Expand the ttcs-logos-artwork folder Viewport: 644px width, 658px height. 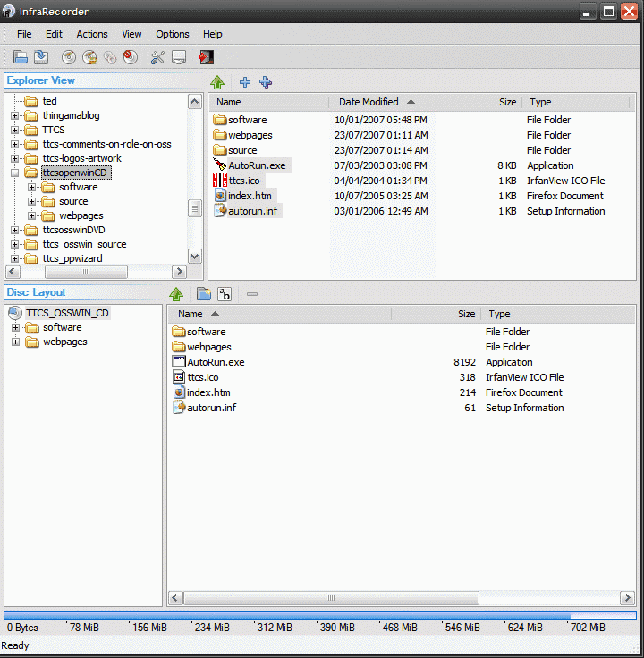(14, 158)
